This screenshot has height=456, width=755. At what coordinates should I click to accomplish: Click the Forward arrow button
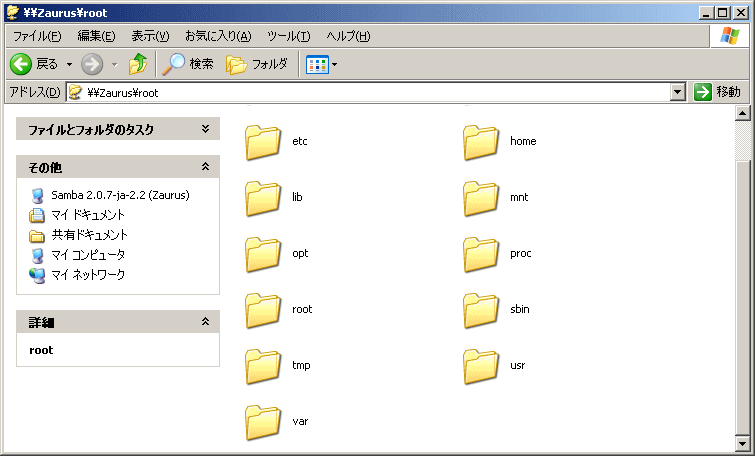(x=91, y=64)
